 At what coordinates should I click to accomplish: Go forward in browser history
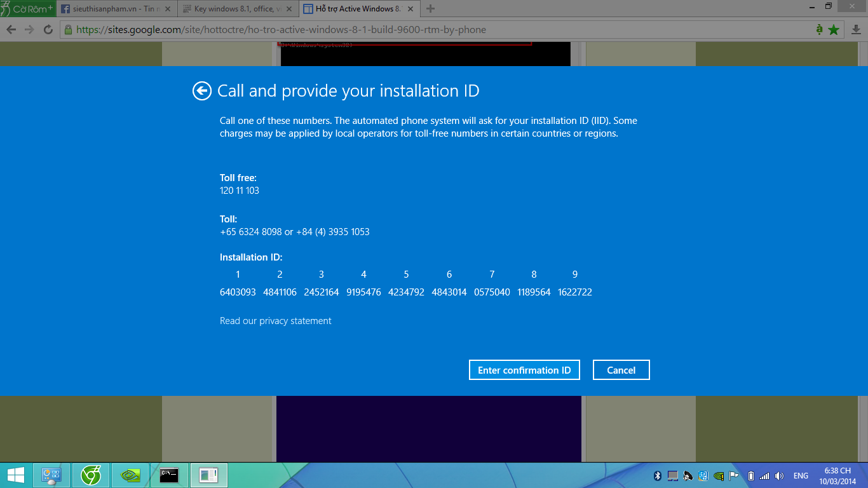29,30
